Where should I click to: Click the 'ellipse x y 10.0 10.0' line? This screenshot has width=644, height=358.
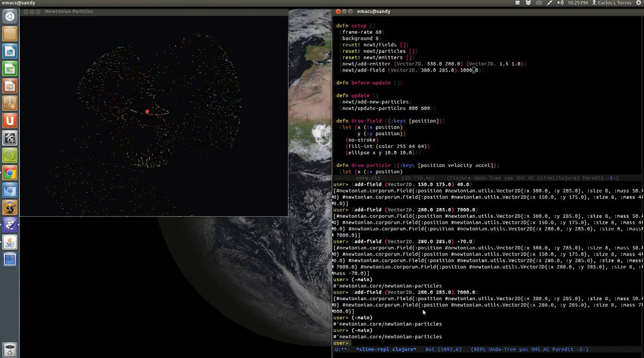tap(383, 153)
